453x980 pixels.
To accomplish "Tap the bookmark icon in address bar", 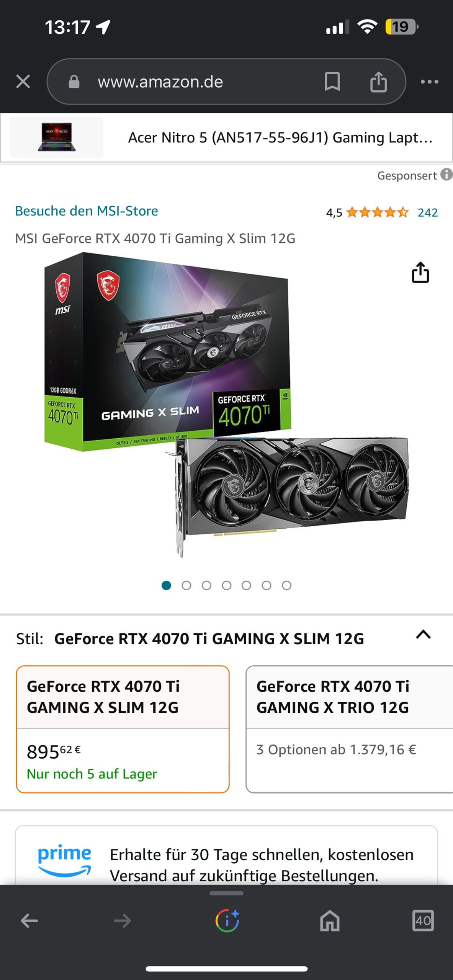I will 332,82.
